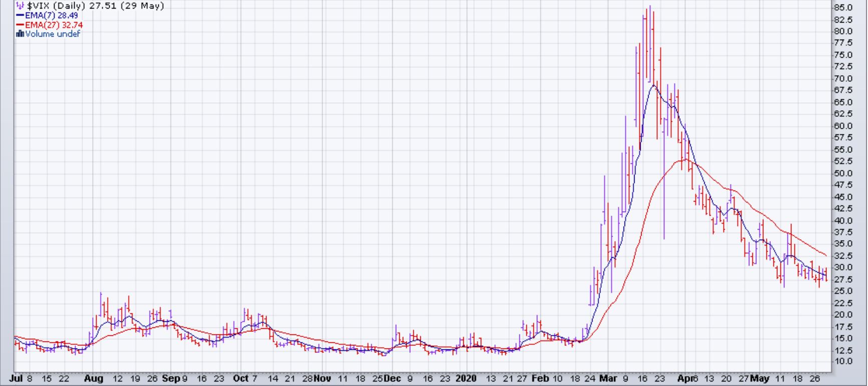Click the Volume bars icon in legend

(x=20, y=34)
